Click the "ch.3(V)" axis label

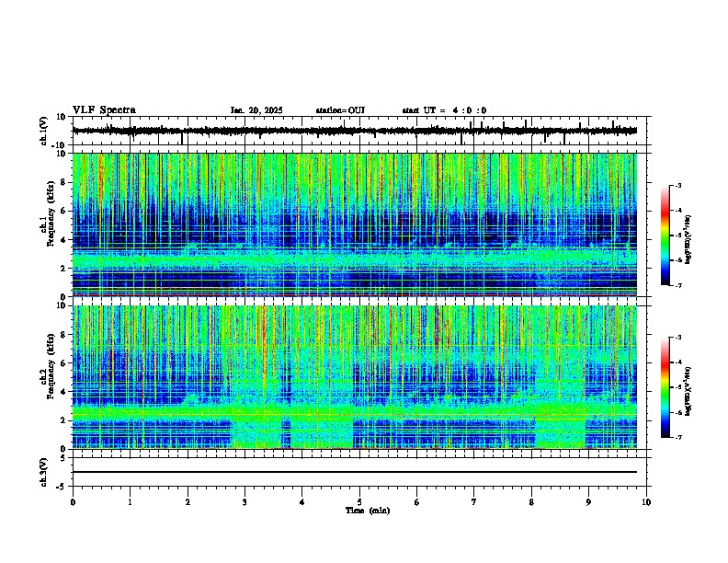[44, 472]
